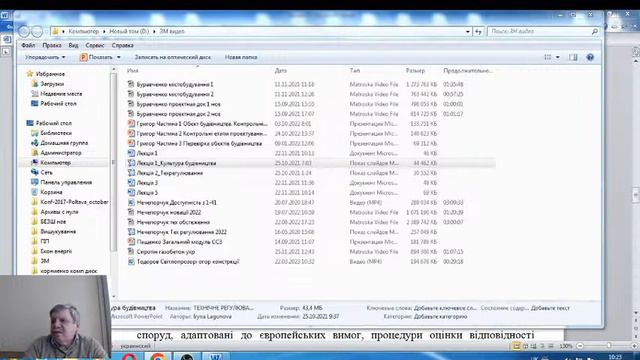
Task: Open the Упорядочить dropdown menu
Action: (x=45, y=57)
